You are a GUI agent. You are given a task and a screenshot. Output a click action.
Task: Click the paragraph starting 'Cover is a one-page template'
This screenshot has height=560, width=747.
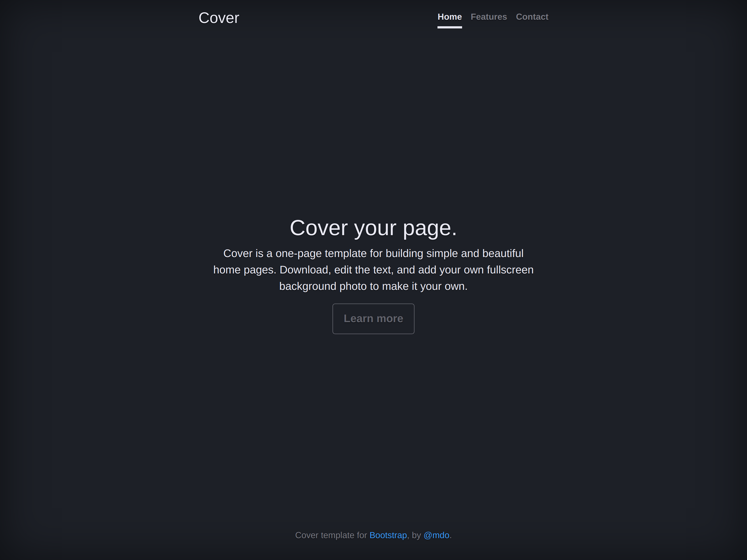click(x=373, y=270)
